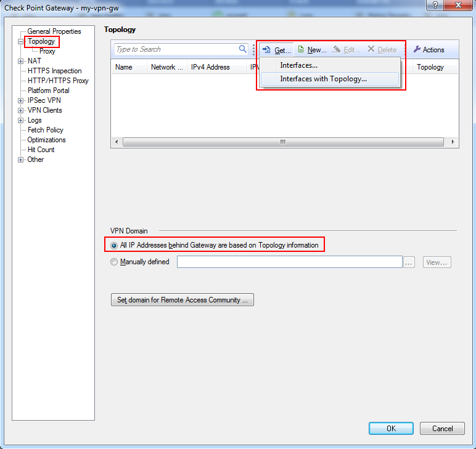This screenshot has height=449, width=476.
Task: Click the Delete toolbar button
Action: point(382,50)
